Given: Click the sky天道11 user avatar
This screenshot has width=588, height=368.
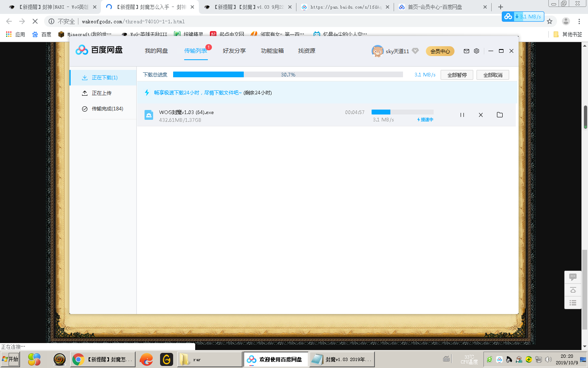Looking at the screenshot, I should [377, 51].
